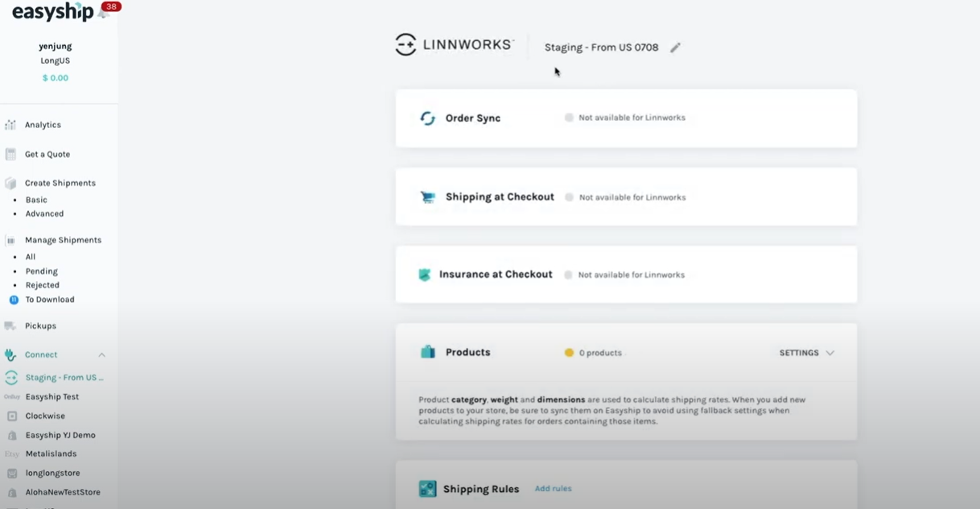Viewport: 980px width, 509px height.
Task: Click Add rules link
Action: point(554,489)
